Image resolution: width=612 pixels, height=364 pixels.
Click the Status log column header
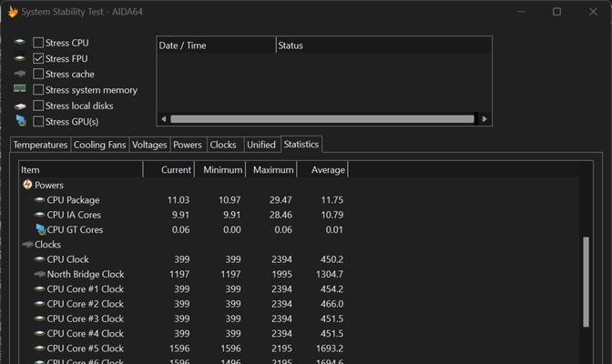[383, 45]
